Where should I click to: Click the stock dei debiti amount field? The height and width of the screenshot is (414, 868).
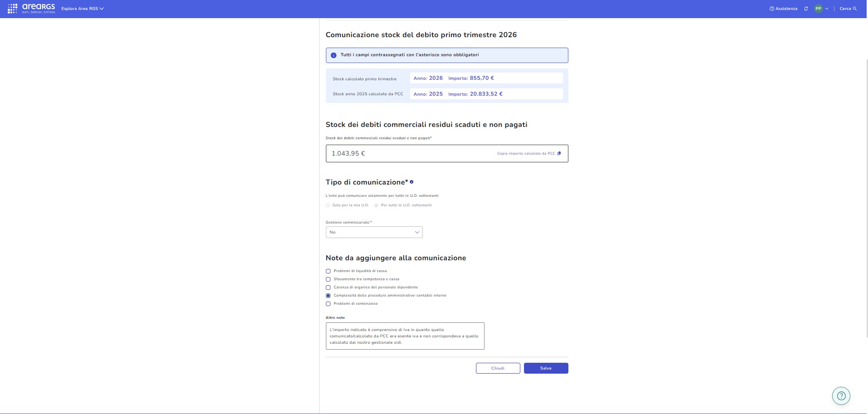[408, 154]
